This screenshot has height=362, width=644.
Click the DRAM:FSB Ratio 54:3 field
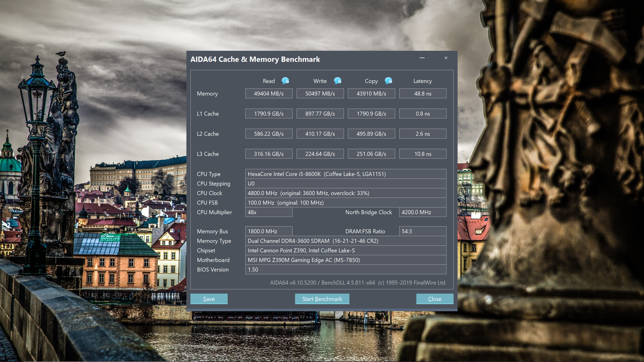point(423,231)
